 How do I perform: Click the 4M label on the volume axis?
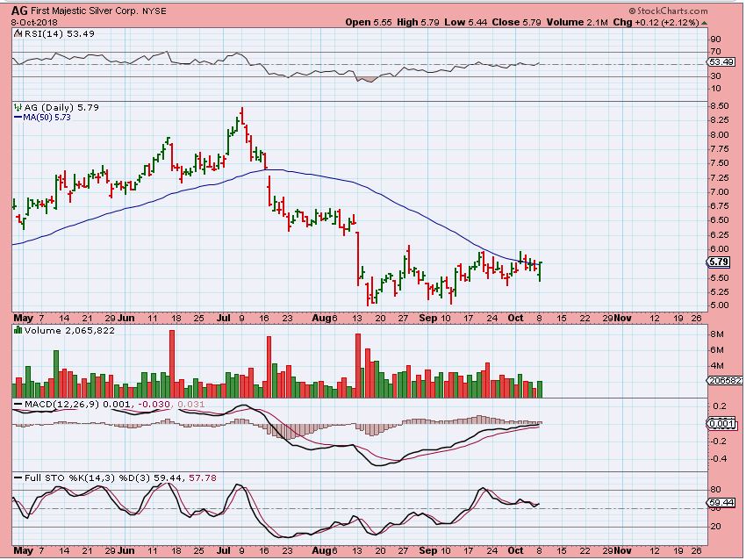click(x=717, y=366)
